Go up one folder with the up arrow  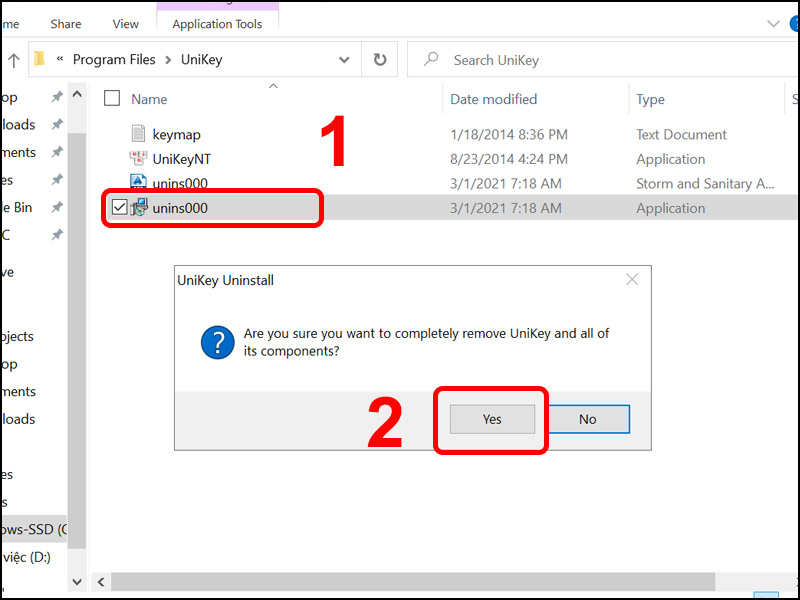tap(13, 60)
